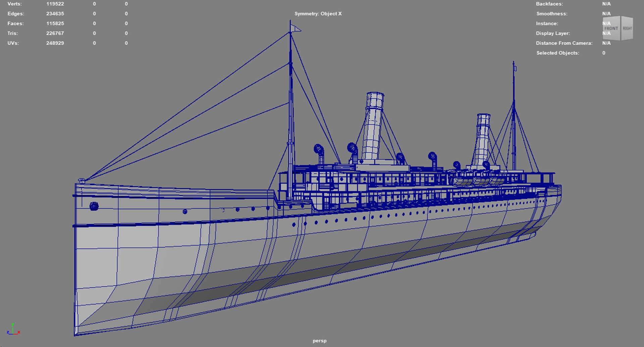Click the 'Distance From Camera:' label
The width and height of the screenshot is (644, 347).
click(x=564, y=43)
